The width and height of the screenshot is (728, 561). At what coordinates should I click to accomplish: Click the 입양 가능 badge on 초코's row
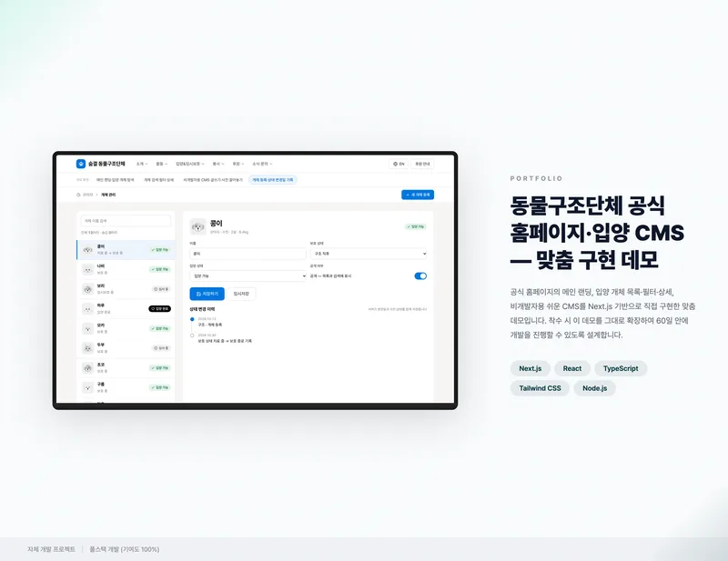[x=160, y=368]
